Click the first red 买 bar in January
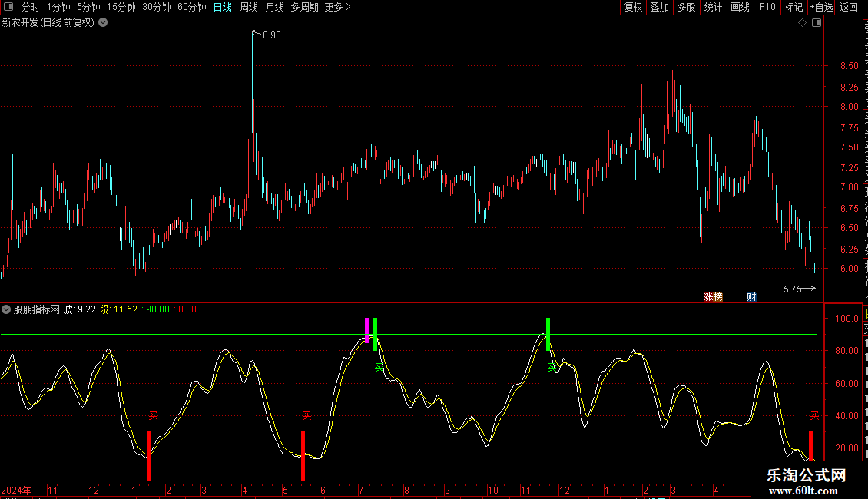This screenshot has width=868, height=499. tap(150, 456)
